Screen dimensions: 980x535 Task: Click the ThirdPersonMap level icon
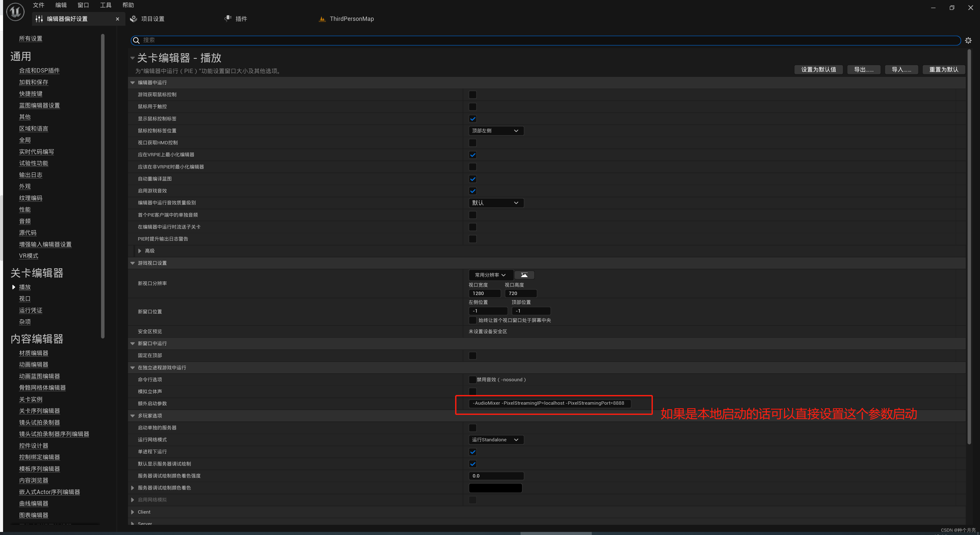(322, 19)
